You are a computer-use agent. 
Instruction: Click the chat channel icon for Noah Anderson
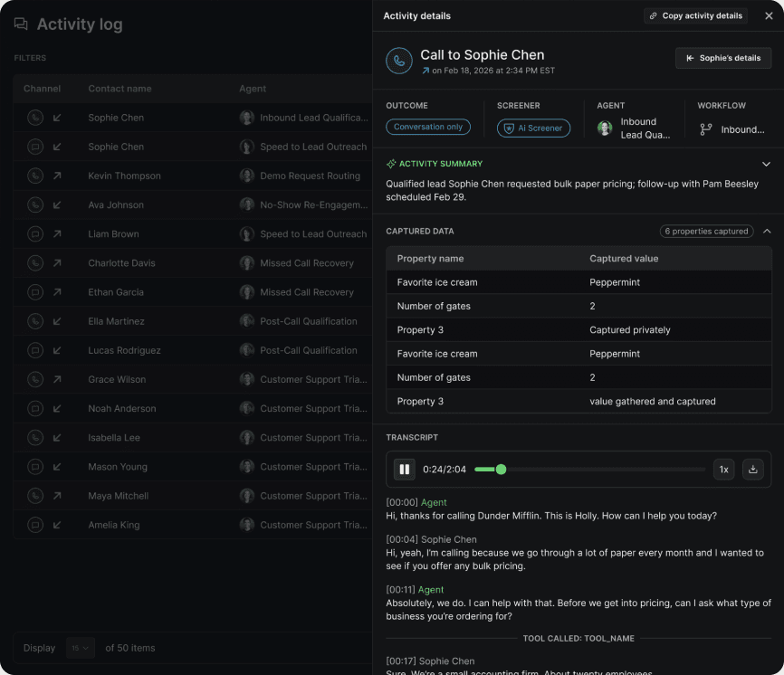coord(35,409)
